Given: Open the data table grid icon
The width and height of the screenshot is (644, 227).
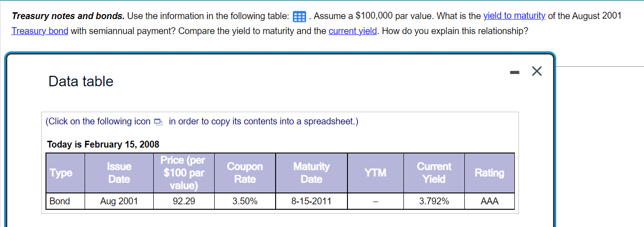Looking at the screenshot, I should (299, 17).
